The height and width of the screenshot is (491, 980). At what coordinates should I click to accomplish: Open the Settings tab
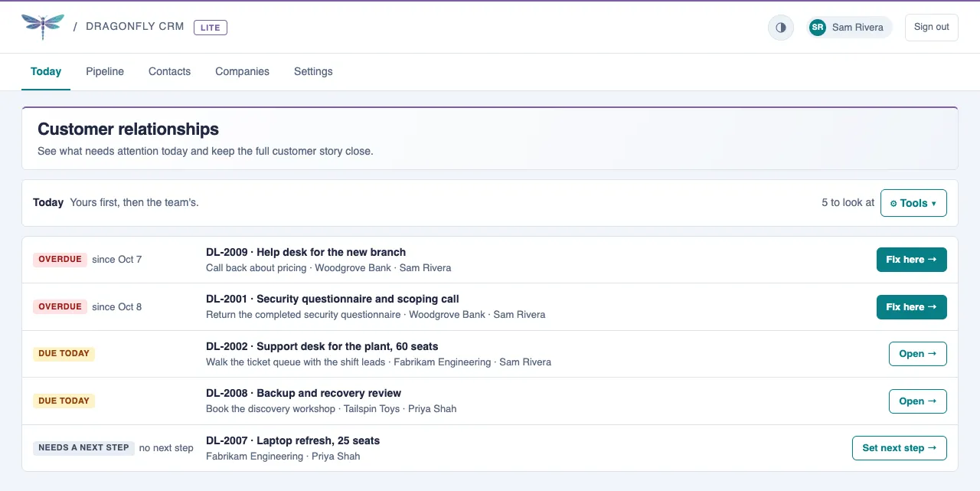pyautogui.click(x=313, y=71)
